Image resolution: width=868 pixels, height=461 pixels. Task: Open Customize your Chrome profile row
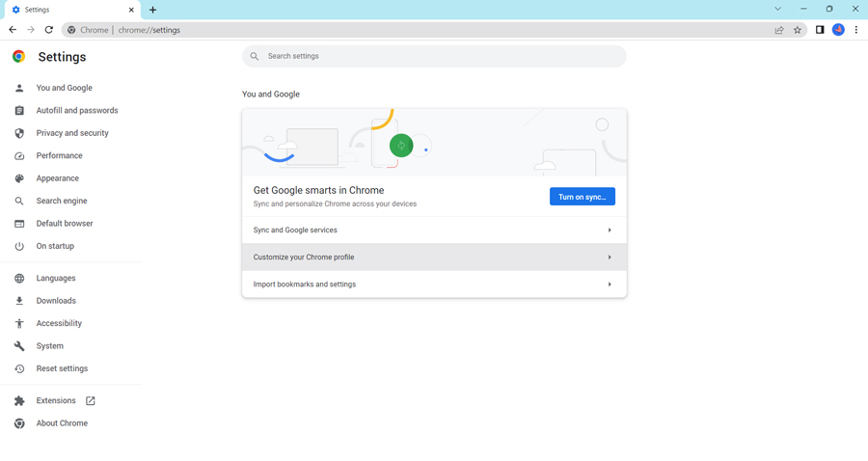pyautogui.click(x=435, y=258)
